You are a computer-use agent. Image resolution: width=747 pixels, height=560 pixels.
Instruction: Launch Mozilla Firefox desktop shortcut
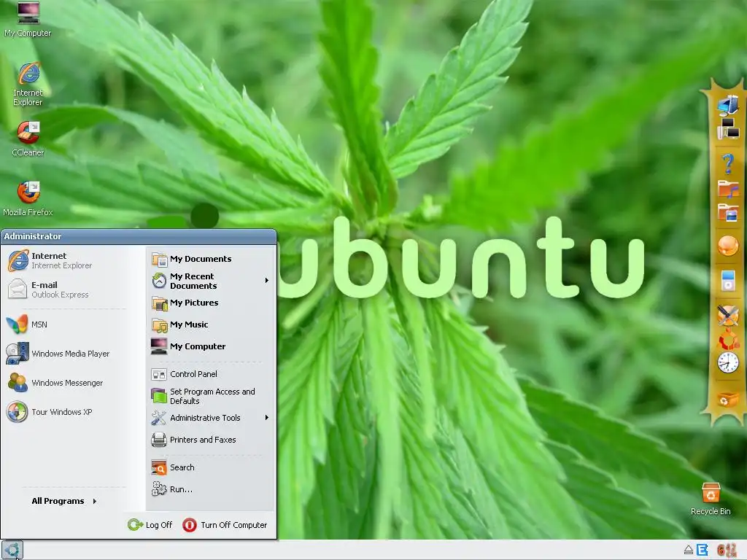pos(28,198)
